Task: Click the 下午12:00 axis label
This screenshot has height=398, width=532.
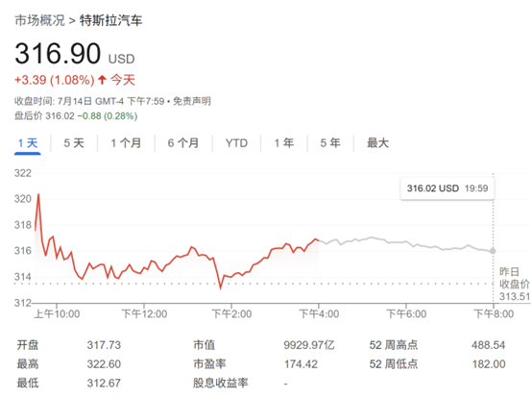Action: 144,314
